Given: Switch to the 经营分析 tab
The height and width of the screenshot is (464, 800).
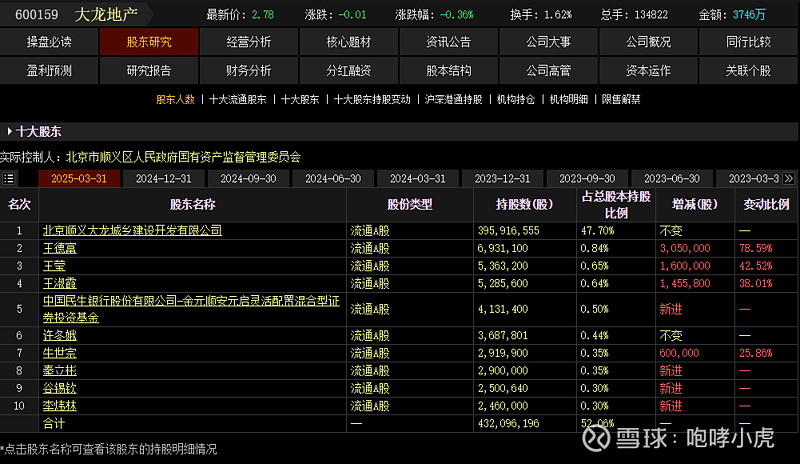Looking at the screenshot, I should pos(248,42).
